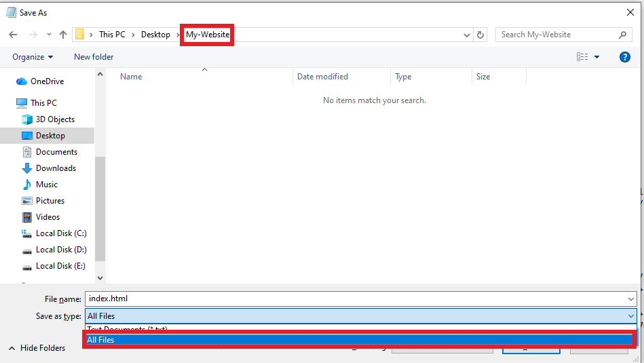This screenshot has width=644, height=363.
Task: Open the Help button
Action: (x=625, y=57)
